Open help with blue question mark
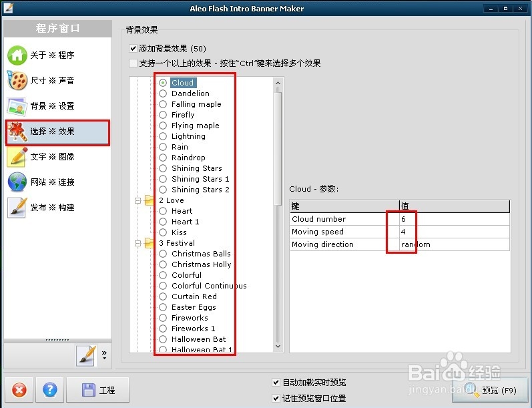The width and height of the screenshot is (532, 408). (50, 390)
